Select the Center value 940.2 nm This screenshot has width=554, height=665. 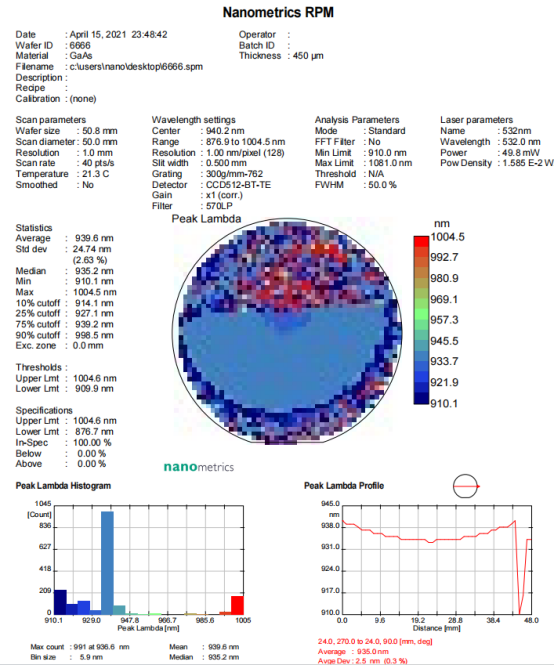coord(225,131)
